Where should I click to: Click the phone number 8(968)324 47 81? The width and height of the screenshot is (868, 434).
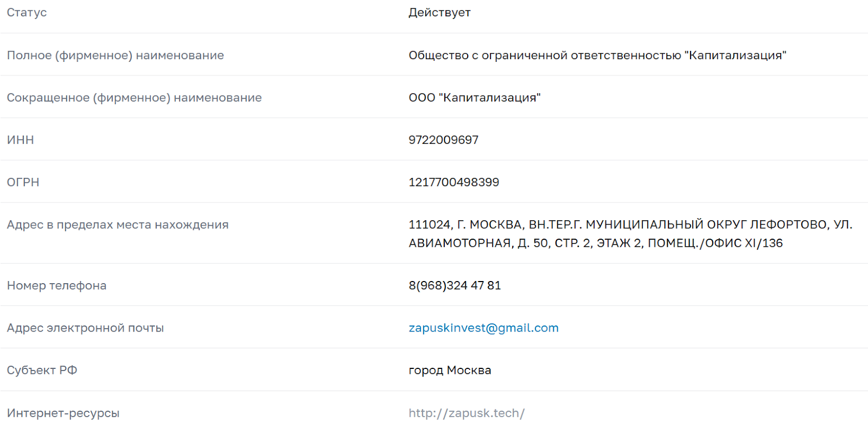click(455, 285)
